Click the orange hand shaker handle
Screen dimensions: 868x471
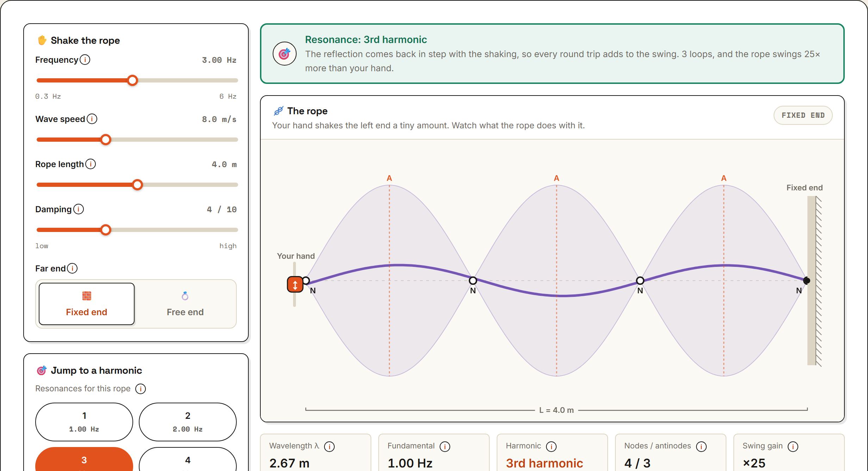click(295, 284)
